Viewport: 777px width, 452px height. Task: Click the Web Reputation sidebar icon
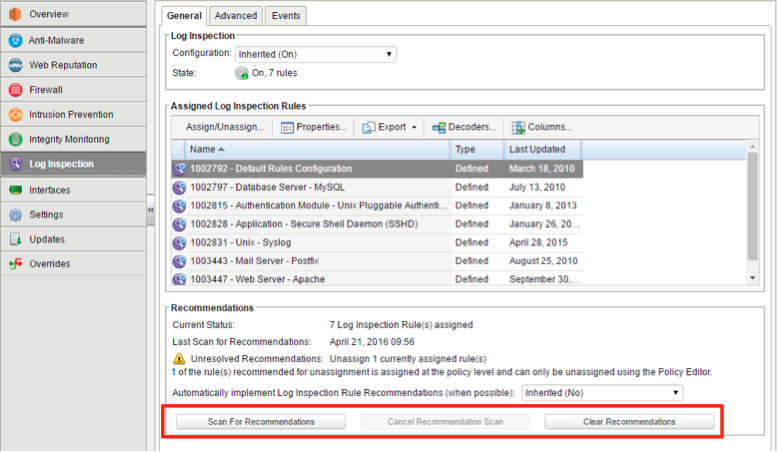click(15, 65)
